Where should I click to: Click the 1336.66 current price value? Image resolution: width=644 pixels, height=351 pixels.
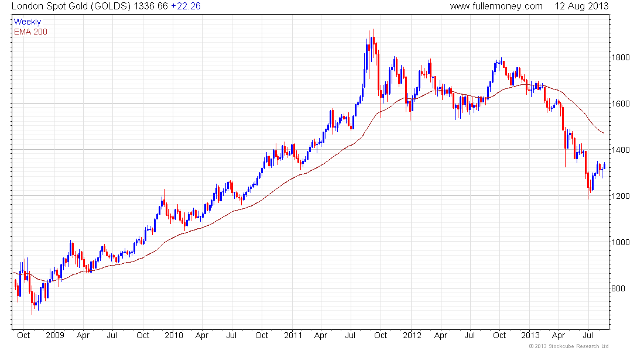click(151, 6)
